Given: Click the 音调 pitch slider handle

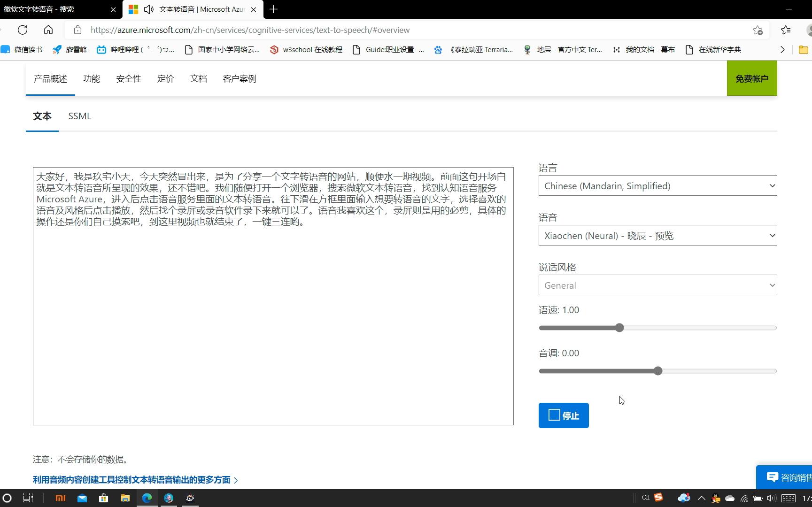Looking at the screenshot, I should tap(658, 371).
